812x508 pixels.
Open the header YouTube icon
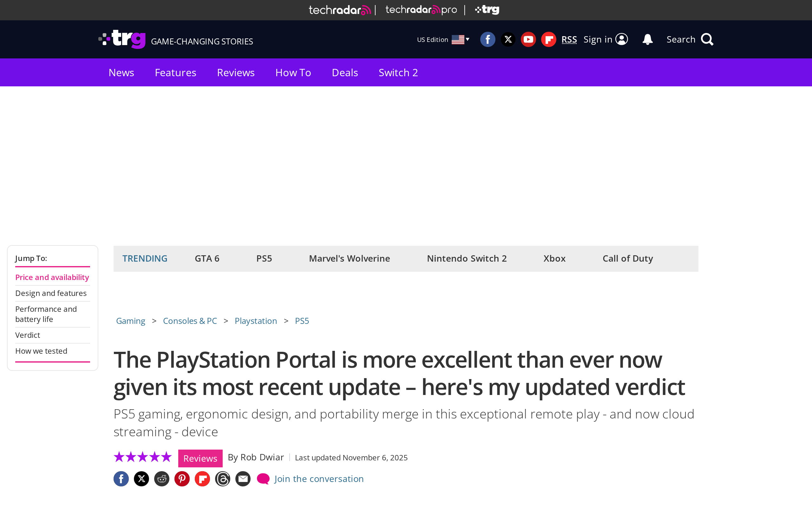pos(528,40)
